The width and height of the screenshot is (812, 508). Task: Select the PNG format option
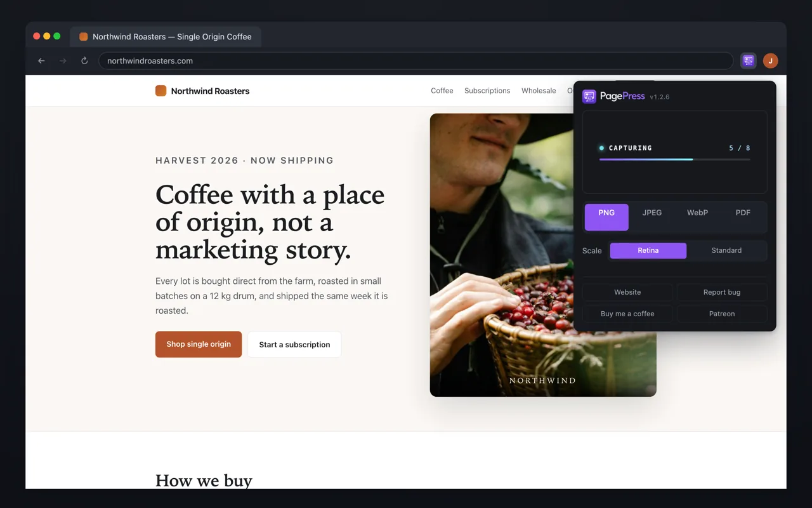click(606, 217)
